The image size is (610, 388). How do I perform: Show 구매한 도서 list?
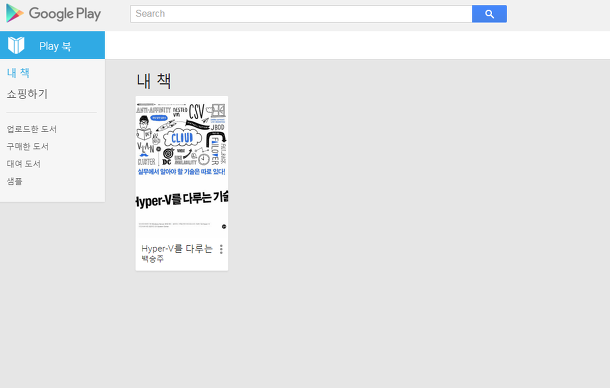pyautogui.click(x=28, y=146)
